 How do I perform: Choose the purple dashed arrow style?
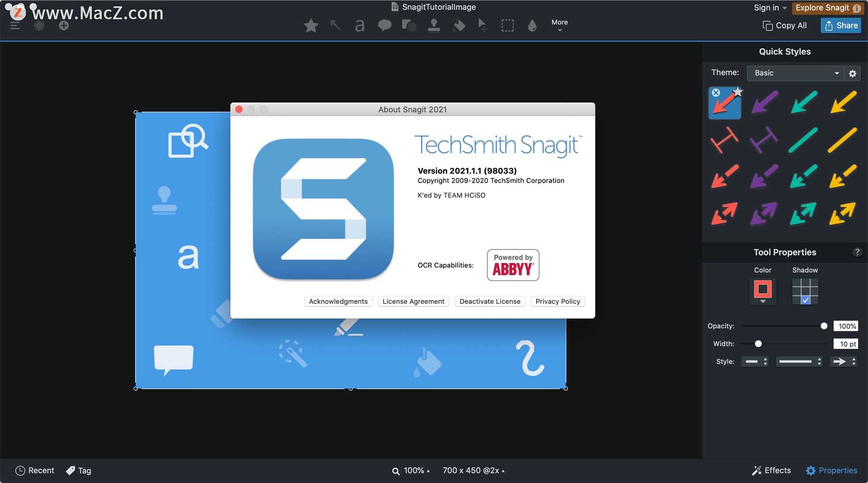pyautogui.click(x=764, y=177)
